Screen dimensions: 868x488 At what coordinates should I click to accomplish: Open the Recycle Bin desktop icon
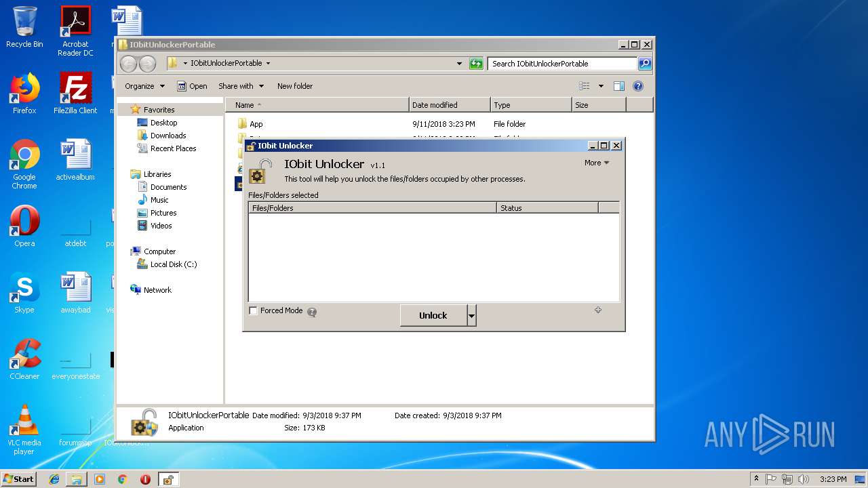tap(24, 27)
